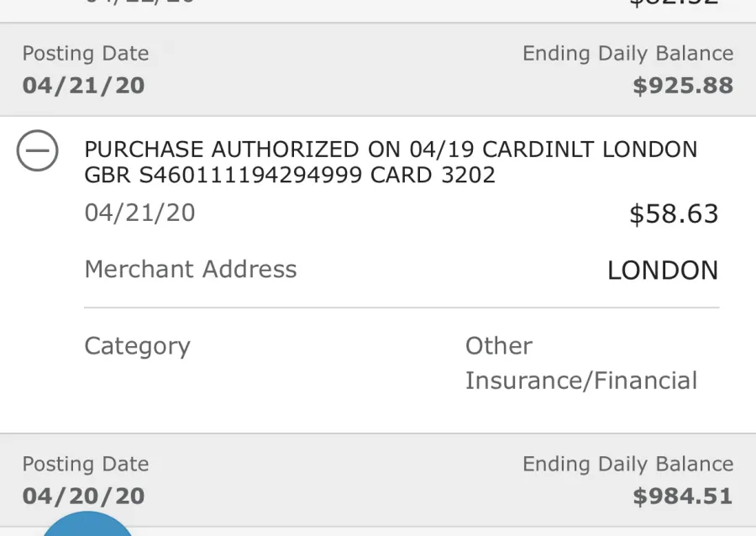Select the PURCHASE AUTHORIZED ON 04/19 description line
The width and height of the screenshot is (756, 536).
[391, 150]
